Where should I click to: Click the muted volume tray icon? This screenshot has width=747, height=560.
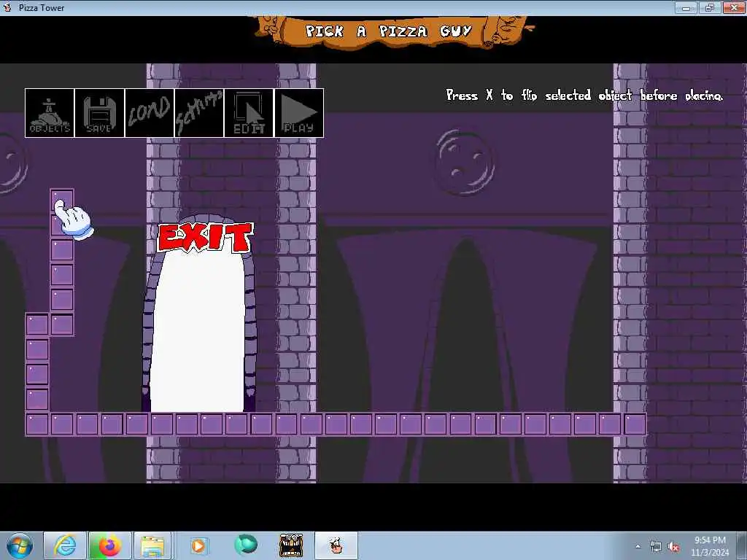click(673, 547)
